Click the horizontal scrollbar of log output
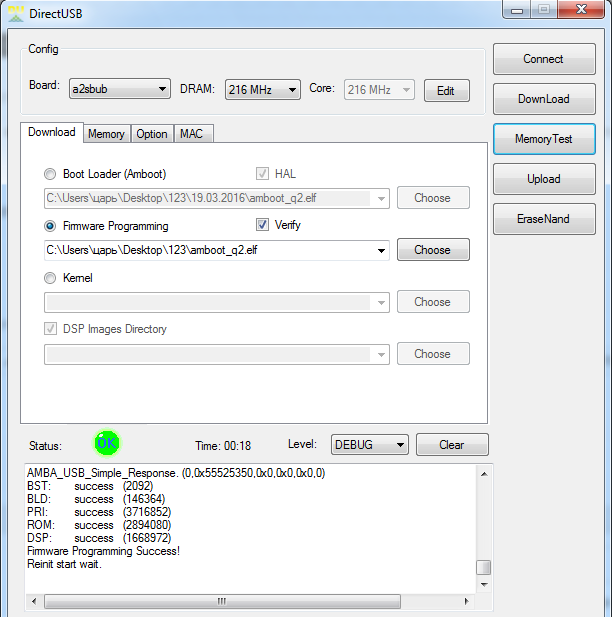Screen dimensions: 612x617 coord(250,602)
